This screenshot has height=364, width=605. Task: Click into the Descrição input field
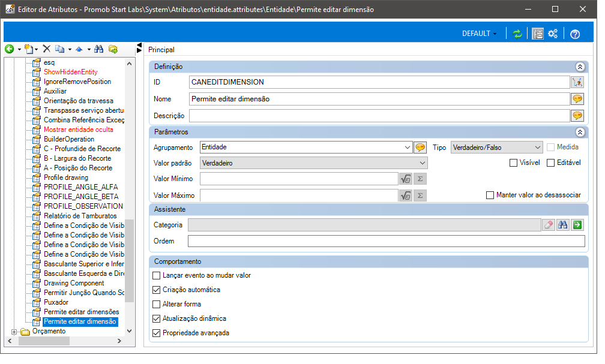click(x=379, y=116)
